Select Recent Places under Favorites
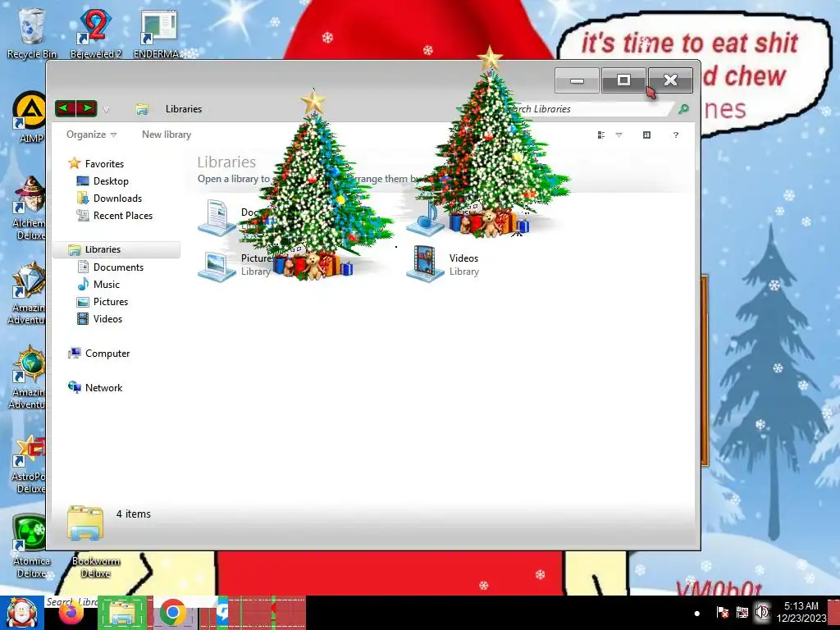 pos(115,216)
